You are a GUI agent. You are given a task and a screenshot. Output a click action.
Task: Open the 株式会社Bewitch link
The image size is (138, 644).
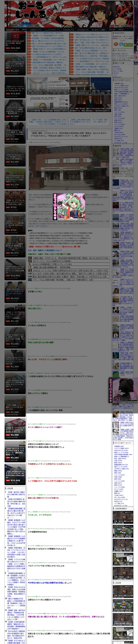[x=117, y=77]
